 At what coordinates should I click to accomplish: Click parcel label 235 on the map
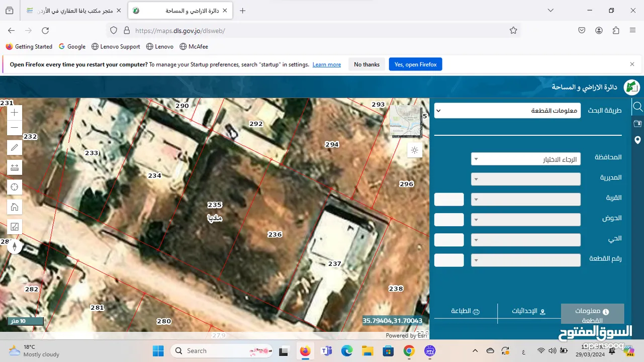tap(215, 205)
